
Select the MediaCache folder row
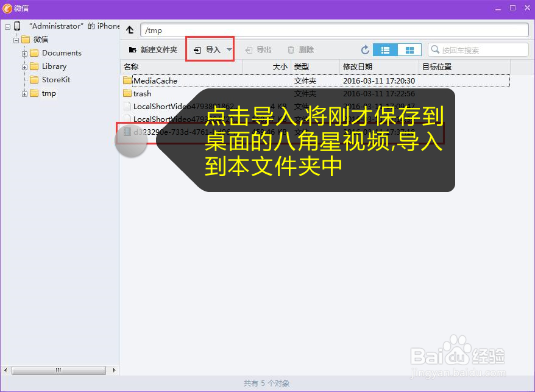pos(316,80)
